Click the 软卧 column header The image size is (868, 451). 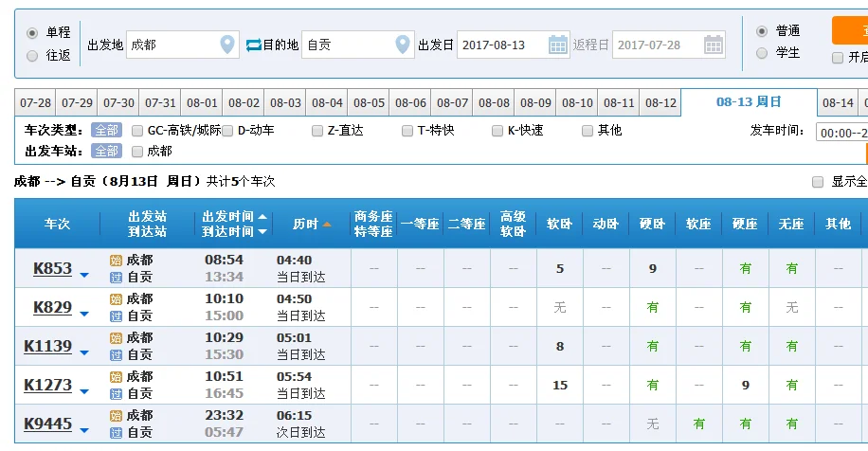[559, 225]
